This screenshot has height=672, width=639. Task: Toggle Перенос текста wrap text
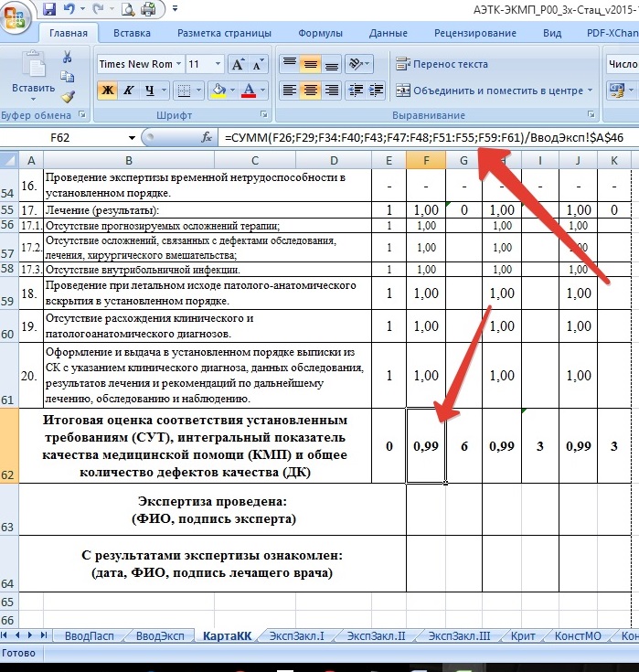(x=442, y=64)
